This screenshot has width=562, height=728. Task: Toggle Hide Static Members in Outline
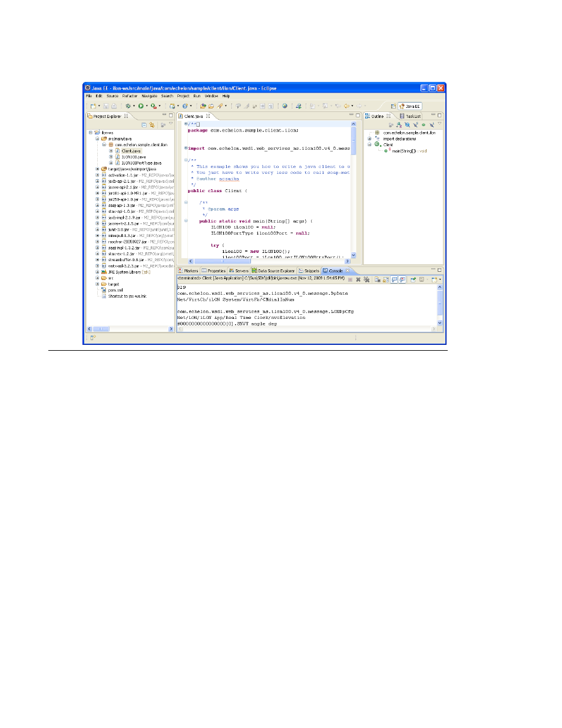point(415,124)
